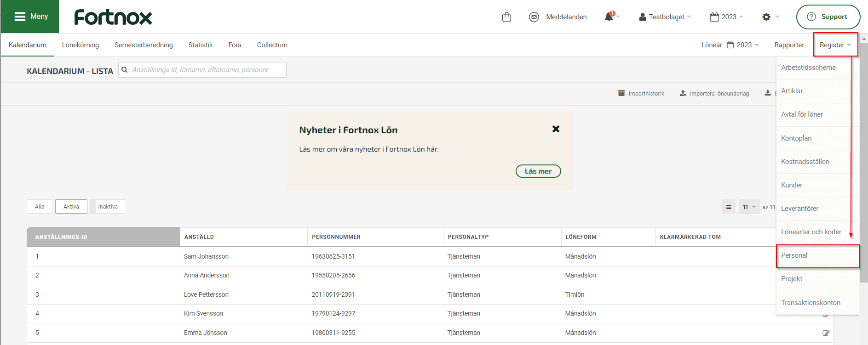Open the shopping bag icon

click(x=506, y=17)
